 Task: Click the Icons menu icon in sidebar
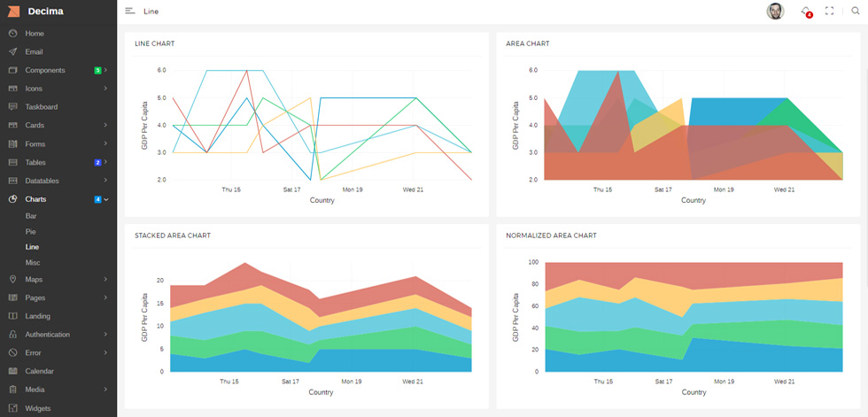click(x=13, y=89)
